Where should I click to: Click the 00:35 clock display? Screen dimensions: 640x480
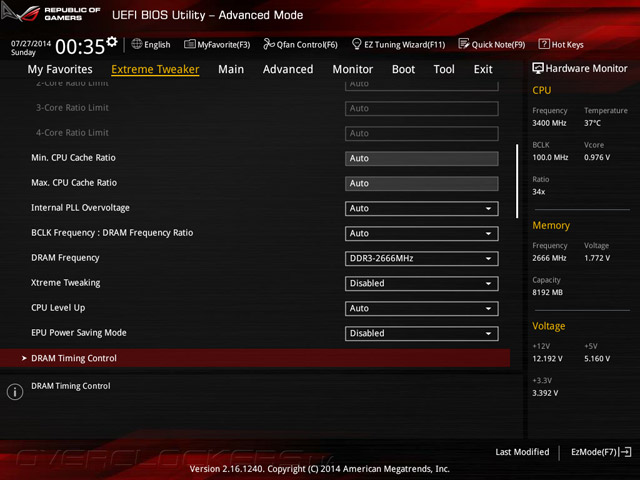click(x=80, y=47)
